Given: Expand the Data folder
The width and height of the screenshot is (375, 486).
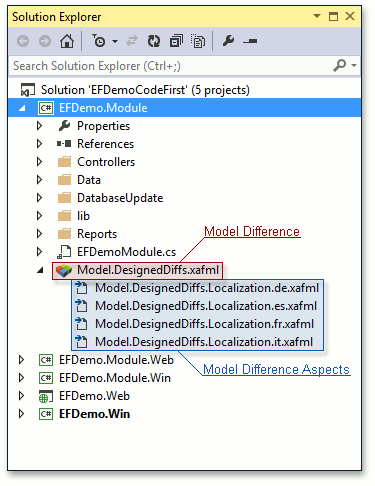Looking at the screenshot, I should coord(39,180).
